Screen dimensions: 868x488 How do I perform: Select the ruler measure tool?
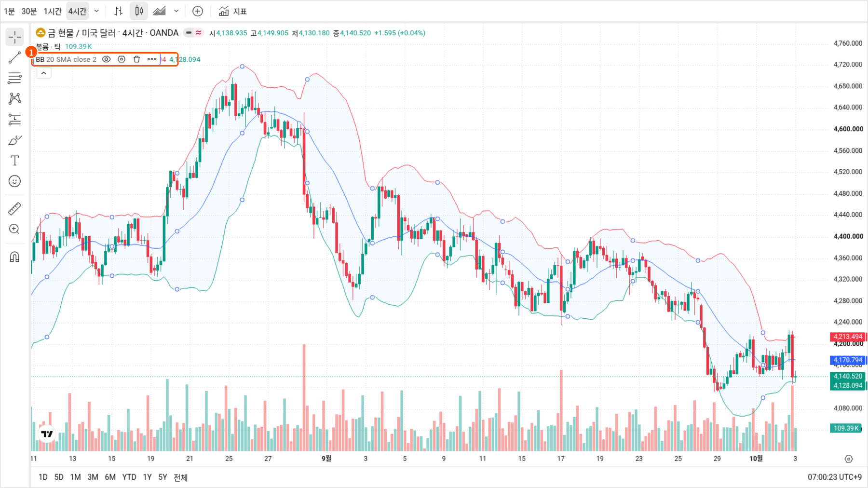click(15, 209)
